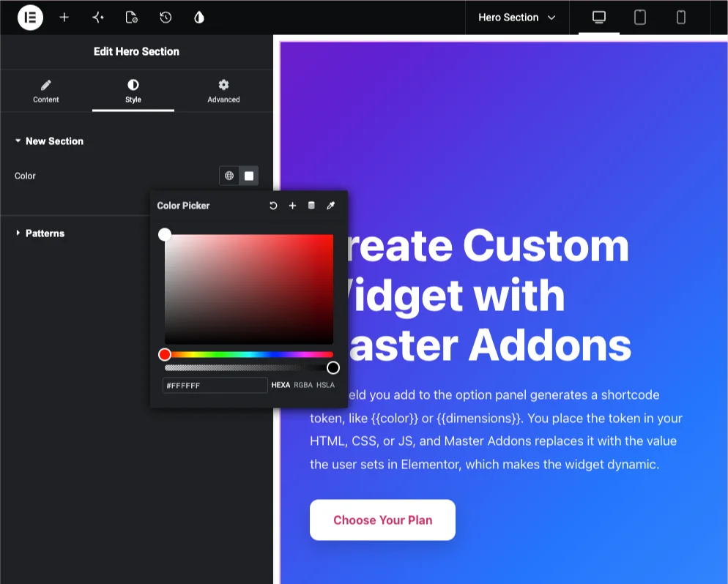The height and width of the screenshot is (584, 728).
Task: Add new global color plus icon
Action: [292, 206]
